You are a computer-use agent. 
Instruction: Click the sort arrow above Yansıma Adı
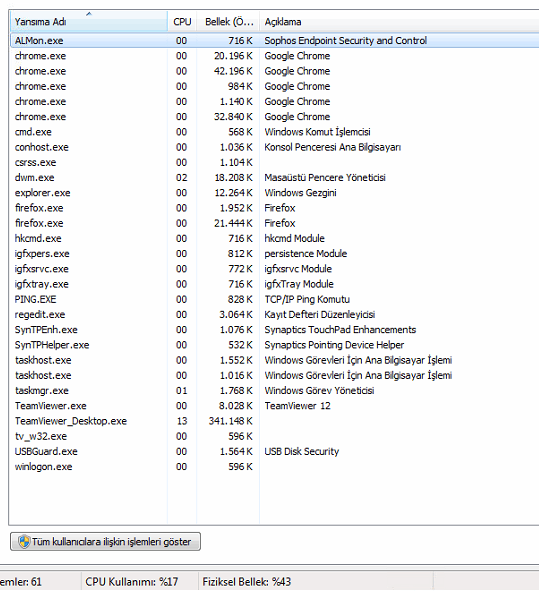click(89, 14)
